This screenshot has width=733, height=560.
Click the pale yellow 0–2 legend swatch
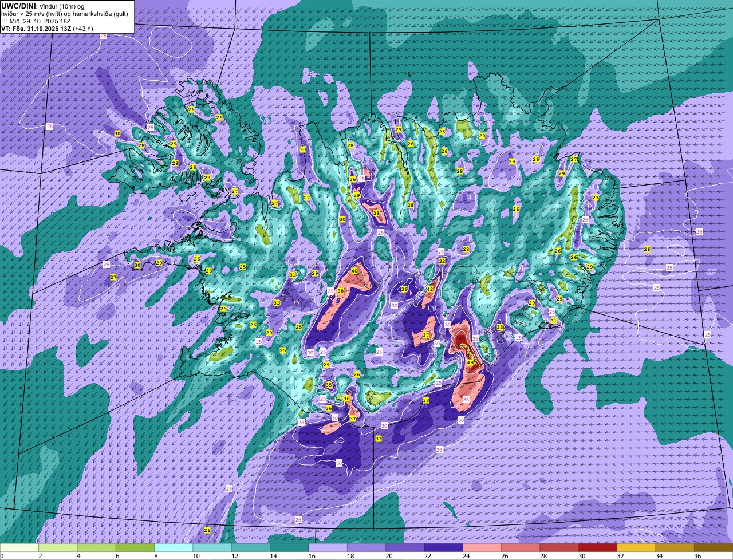(21, 548)
